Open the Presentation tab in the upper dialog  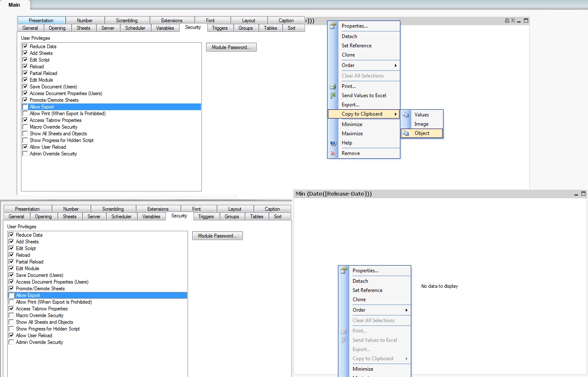[41, 21]
